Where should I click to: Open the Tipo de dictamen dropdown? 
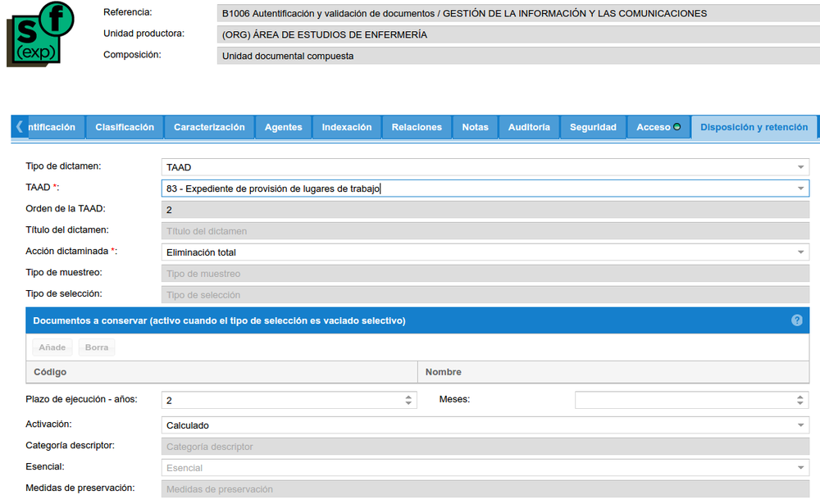coord(801,166)
